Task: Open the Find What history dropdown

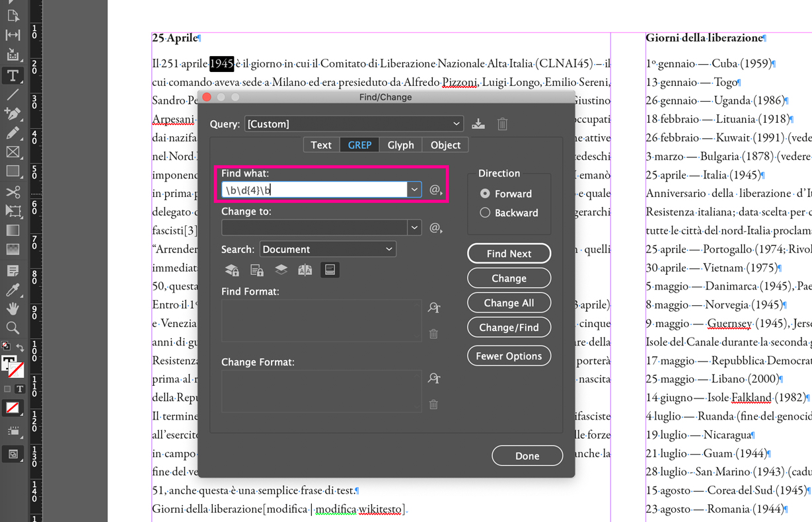Action: point(414,188)
